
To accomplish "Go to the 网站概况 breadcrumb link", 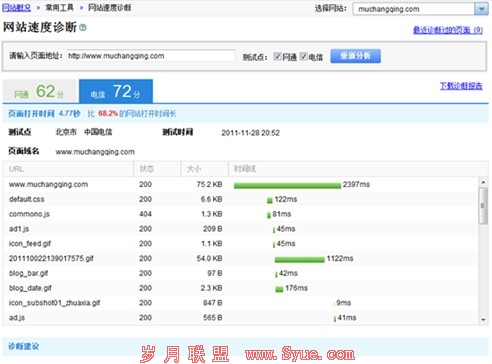I will pyautogui.click(x=17, y=8).
